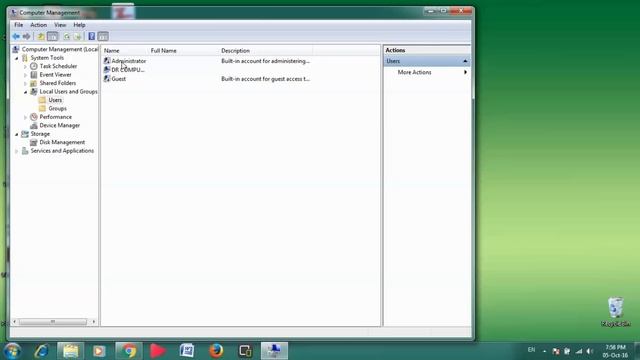Viewport: 640px width, 360px height.
Task: Collapse the System Tools tree node
Action: 17,58
